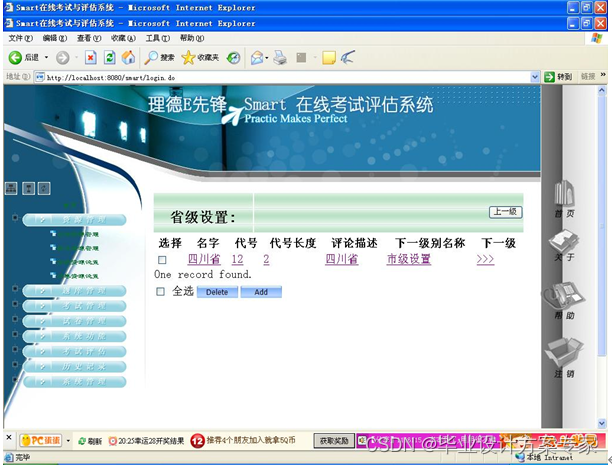Open the Mail button dropdown arrow
The width and height of the screenshot is (612, 465).
[x=267, y=58]
